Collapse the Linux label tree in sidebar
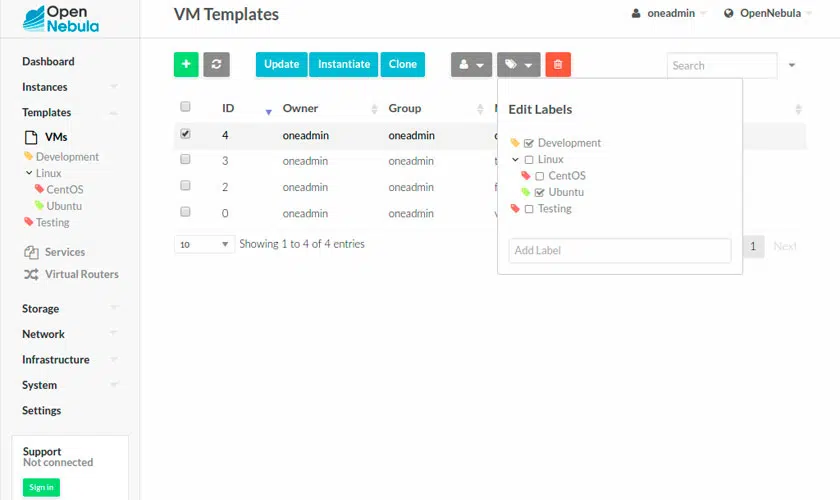Viewport: 840px width, 500px height. 29,173
